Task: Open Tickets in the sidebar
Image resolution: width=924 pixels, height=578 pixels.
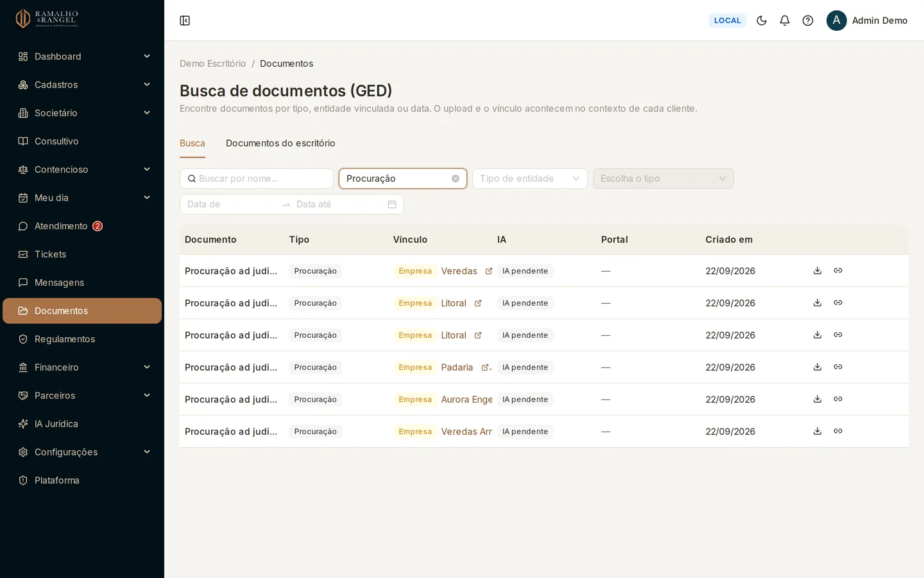Action: (x=82, y=254)
